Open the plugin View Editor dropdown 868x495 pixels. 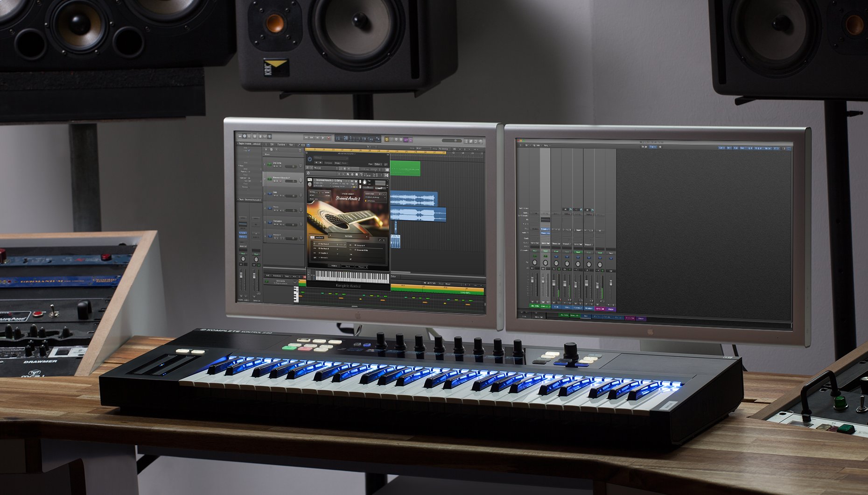(x=378, y=164)
